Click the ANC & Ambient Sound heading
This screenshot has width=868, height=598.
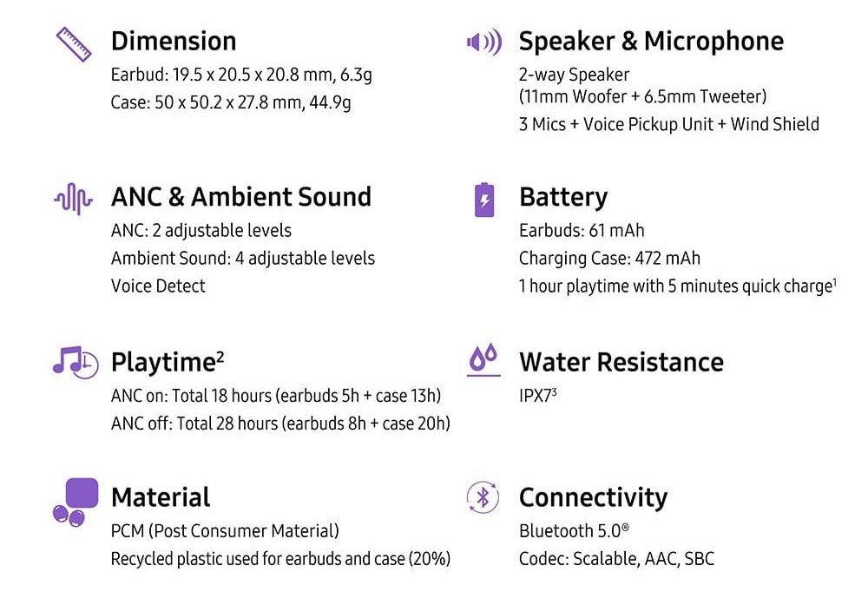click(241, 197)
